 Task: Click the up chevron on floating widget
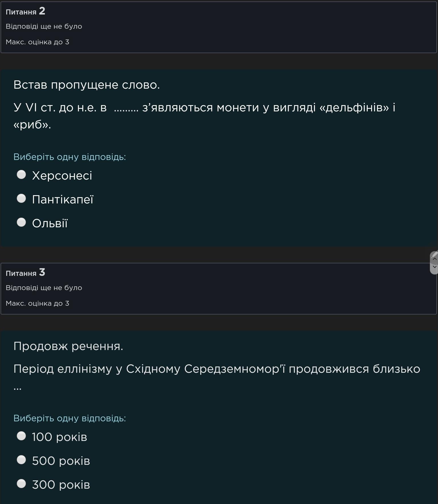434,259
